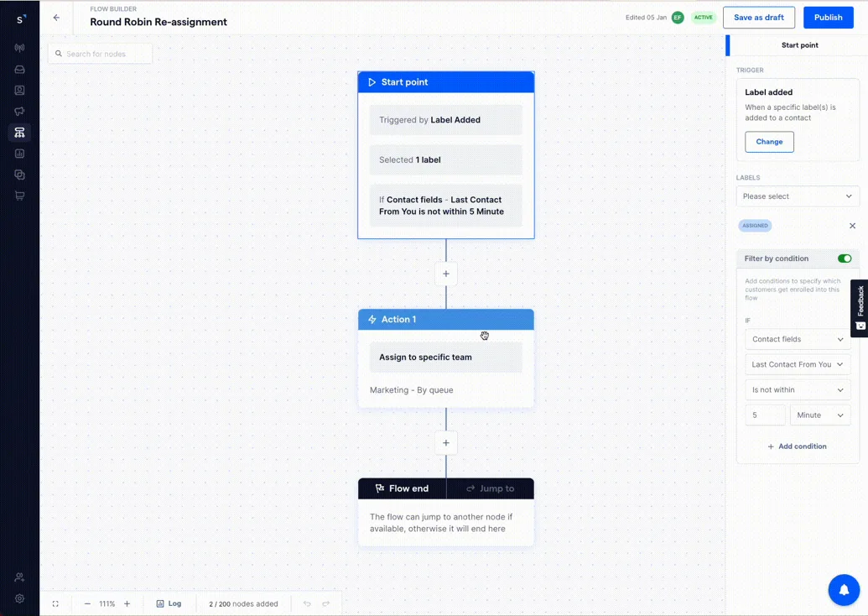
Task: Open the Broadcast section in the sidebar
Action: point(19,48)
